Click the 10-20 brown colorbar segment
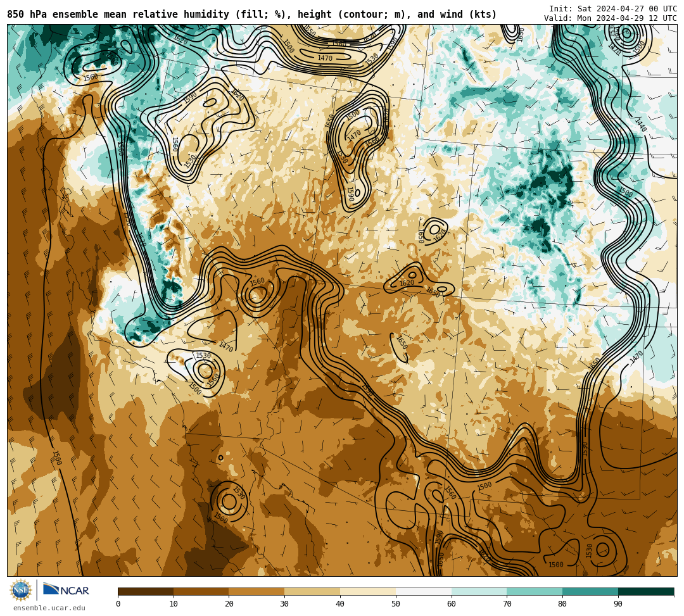This screenshot has height=616, width=684. pyautogui.click(x=201, y=591)
